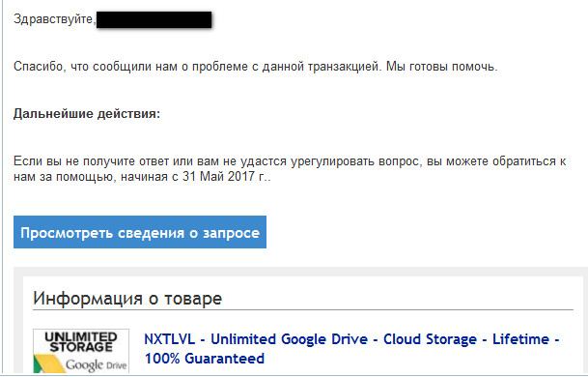Image resolution: width=588 pixels, height=377 pixels.
Task: Click the Мы готовы помочь sentence
Action: click(442, 67)
